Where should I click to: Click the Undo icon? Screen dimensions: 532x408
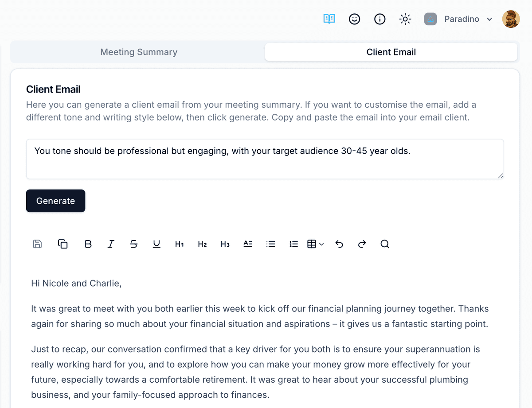(x=339, y=244)
